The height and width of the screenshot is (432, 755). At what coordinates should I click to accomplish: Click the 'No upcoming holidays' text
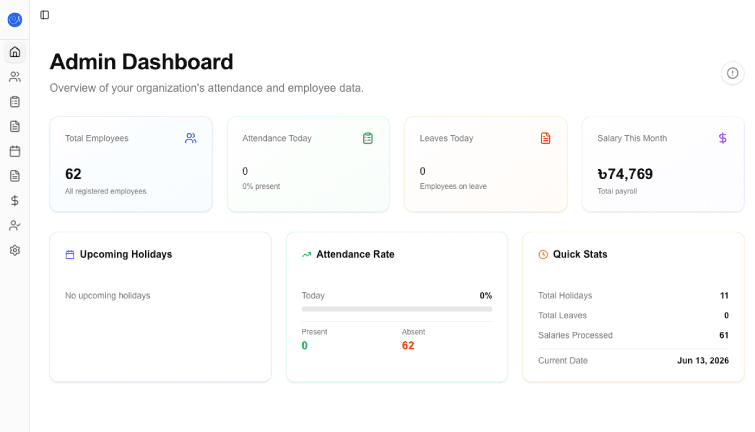click(107, 295)
